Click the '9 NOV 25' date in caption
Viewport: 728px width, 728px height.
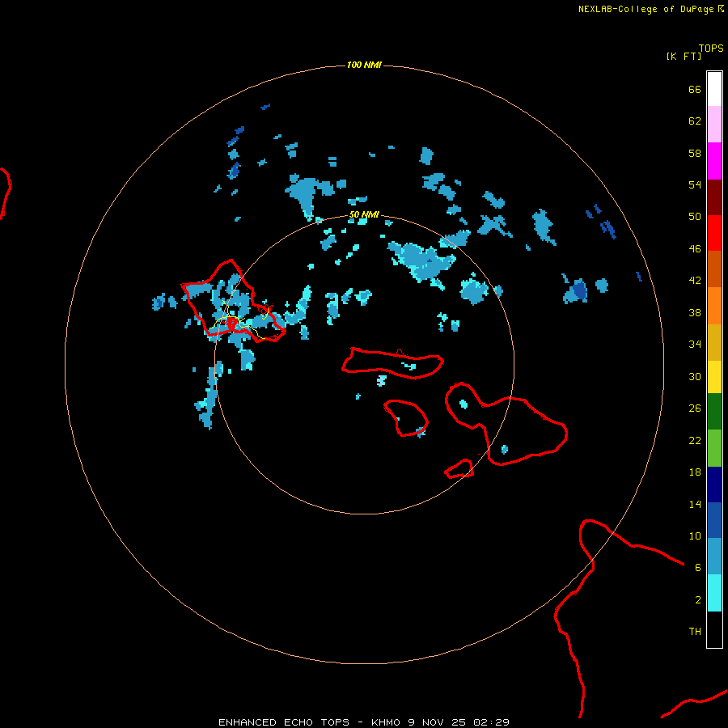(437, 722)
